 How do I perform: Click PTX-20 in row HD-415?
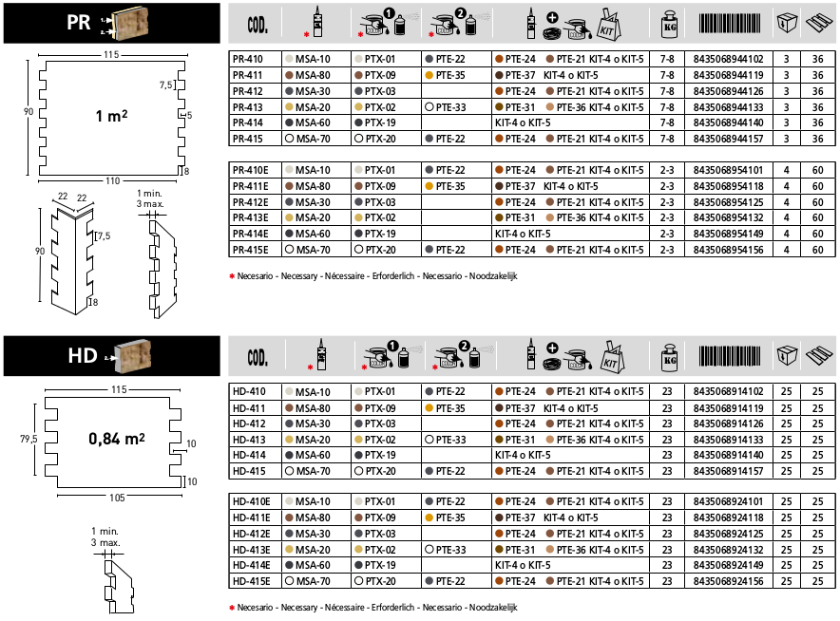[380, 471]
